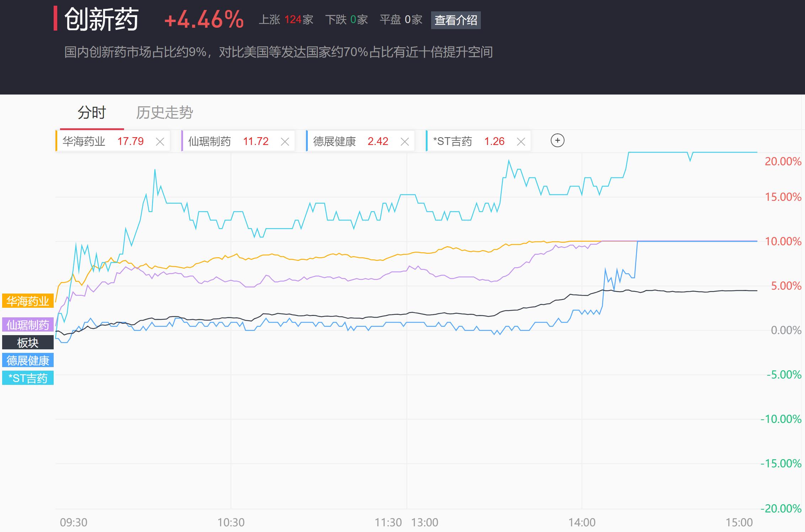Screen dimensions: 805x532
Task: Click the *ST吉药 1.26 stock chip
Action: coord(468,141)
